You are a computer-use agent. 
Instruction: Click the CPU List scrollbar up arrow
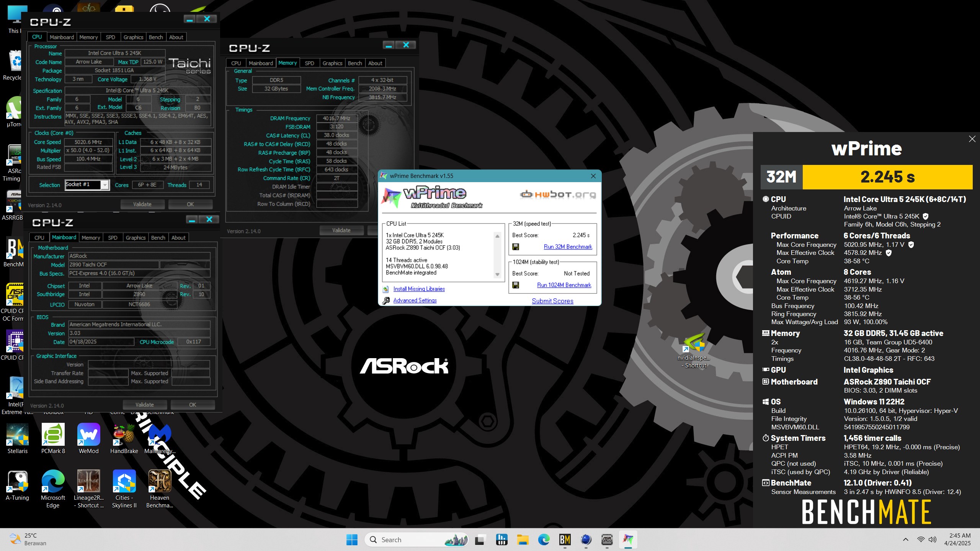[497, 236]
